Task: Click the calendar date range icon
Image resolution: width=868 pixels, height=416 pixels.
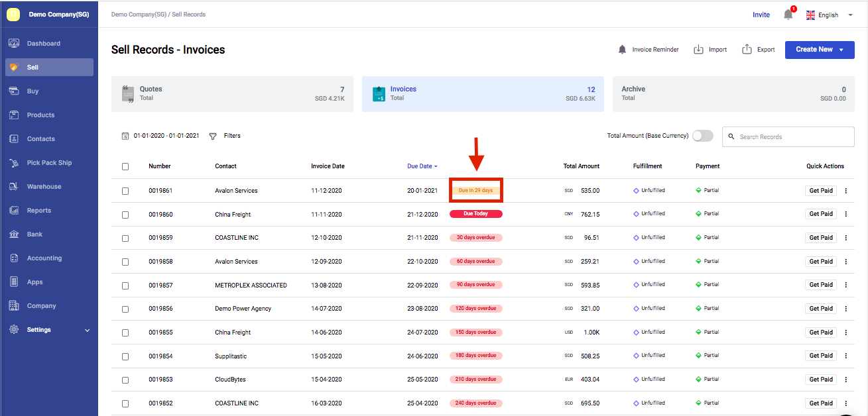Action: pos(125,136)
